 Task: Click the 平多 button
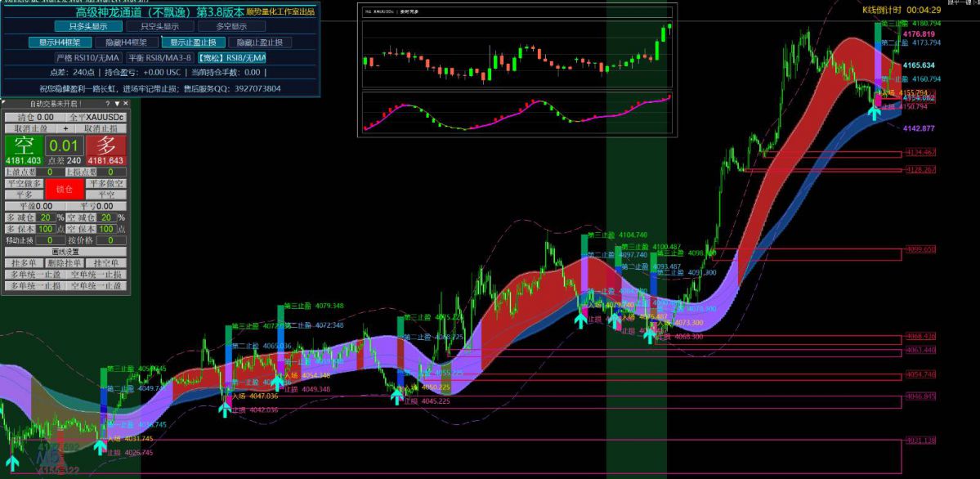pos(25,195)
